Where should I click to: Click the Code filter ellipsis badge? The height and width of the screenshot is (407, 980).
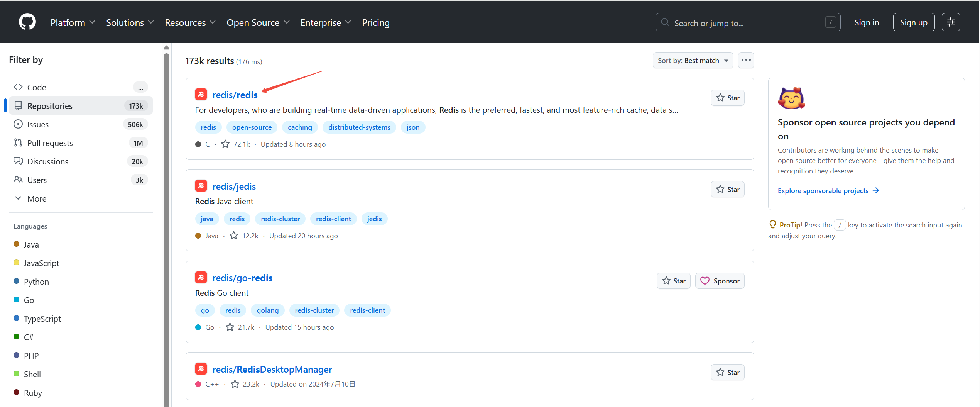140,88
